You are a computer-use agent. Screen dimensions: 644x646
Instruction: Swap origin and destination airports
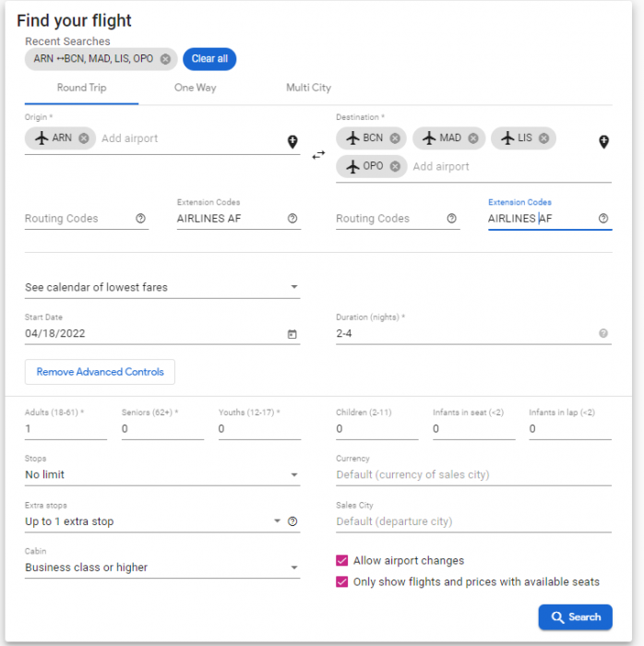(318, 155)
